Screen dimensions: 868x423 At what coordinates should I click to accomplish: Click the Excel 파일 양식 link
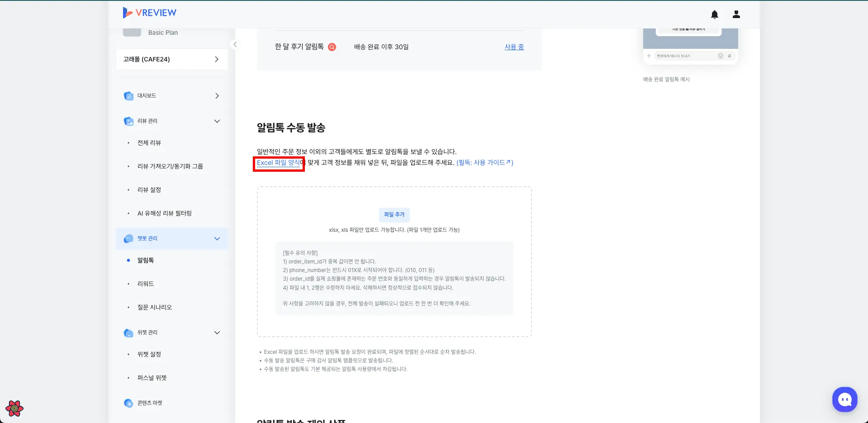279,163
